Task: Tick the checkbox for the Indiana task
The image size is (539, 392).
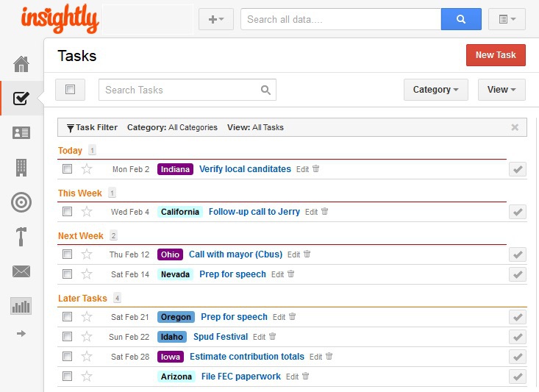Action: (x=68, y=169)
